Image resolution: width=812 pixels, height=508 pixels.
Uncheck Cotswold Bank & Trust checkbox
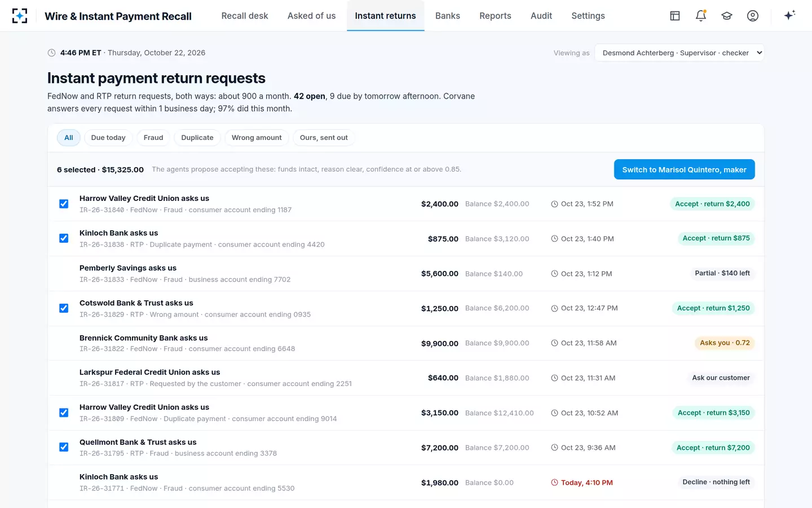[x=64, y=308]
